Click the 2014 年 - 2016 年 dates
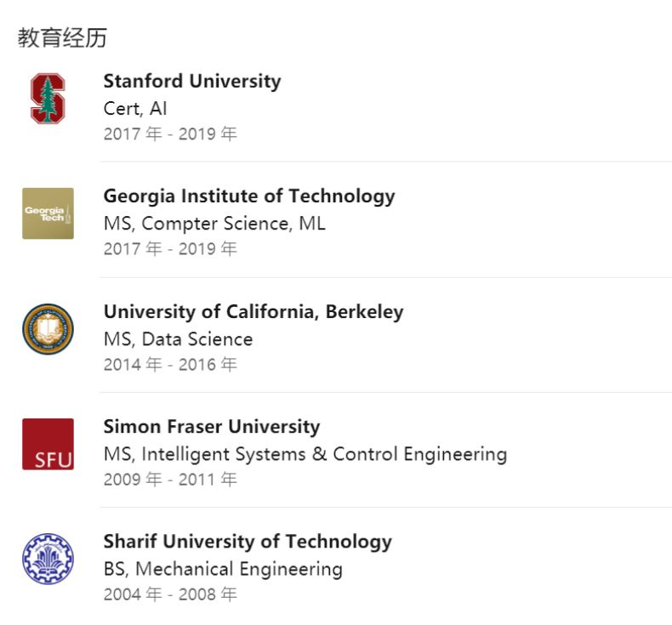Image resolution: width=672 pixels, height=625 pixels. pyautogui.click(x=170, y=365)
